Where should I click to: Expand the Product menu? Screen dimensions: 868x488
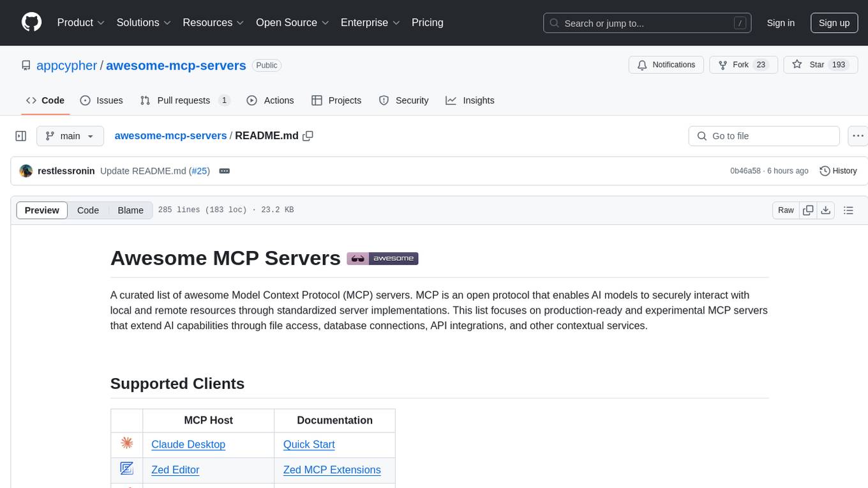(81, 22)
